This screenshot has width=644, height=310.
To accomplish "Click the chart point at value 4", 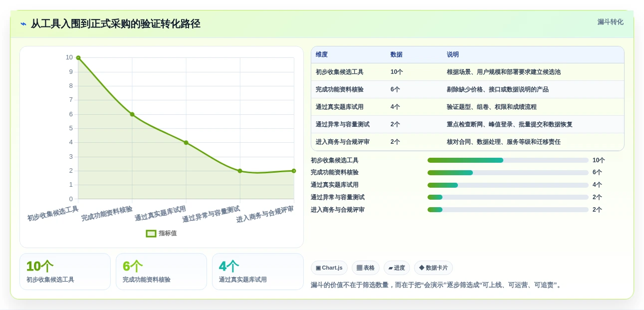I will tap(186, 143).
